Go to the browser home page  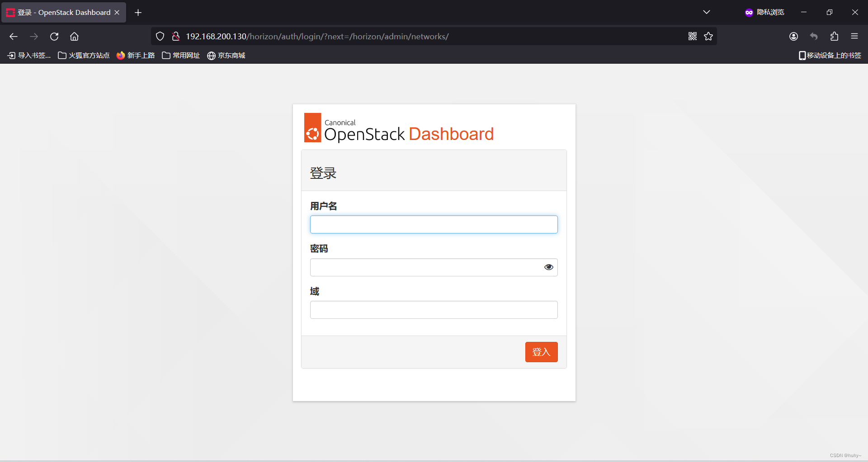pos(74,37)
